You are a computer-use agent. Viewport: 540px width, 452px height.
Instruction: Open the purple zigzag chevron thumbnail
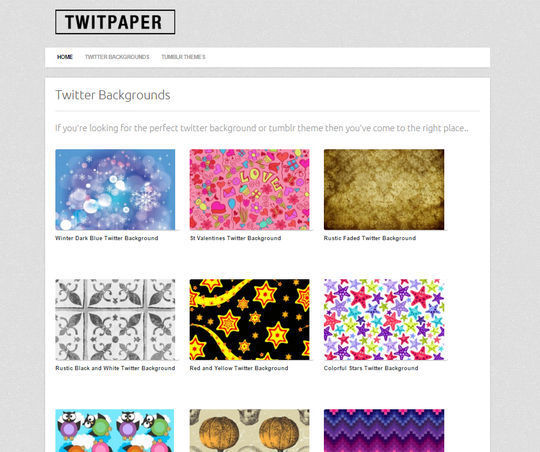tap(384, 431)
